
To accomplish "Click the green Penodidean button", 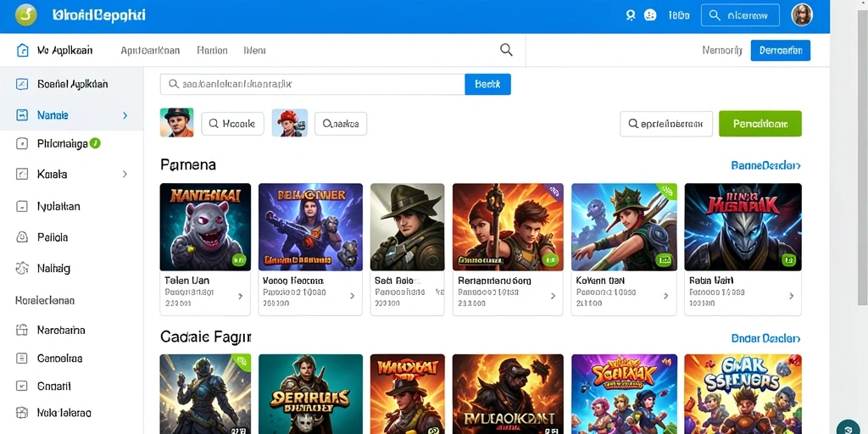I will click(760, 124).
